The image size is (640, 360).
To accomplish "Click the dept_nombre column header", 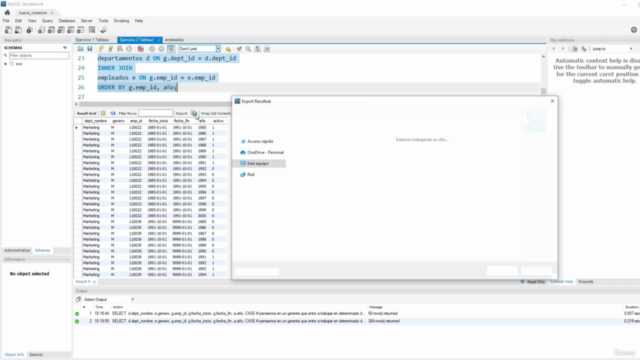I will [x=95, y=121].
